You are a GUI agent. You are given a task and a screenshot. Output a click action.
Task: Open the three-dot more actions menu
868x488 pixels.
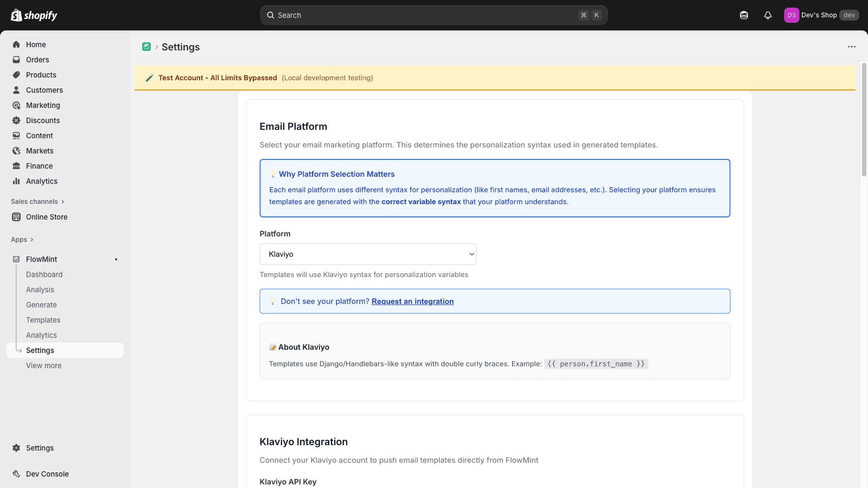coord(850,47)
